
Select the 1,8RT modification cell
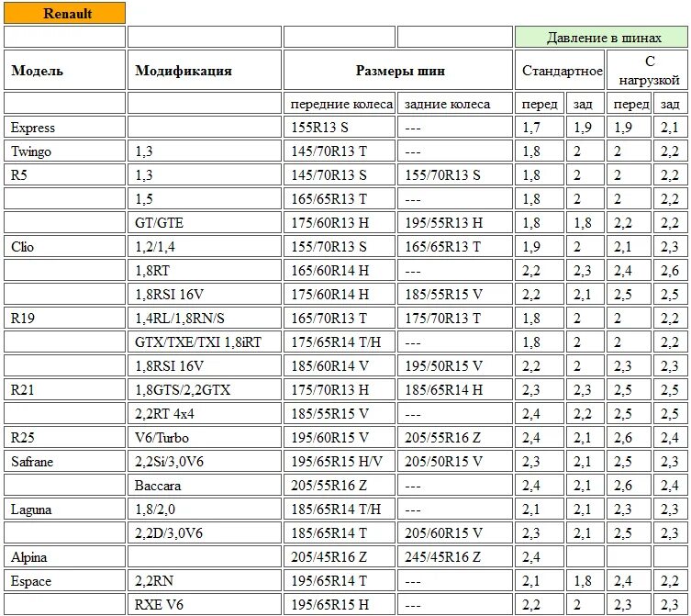click(205, 270)
